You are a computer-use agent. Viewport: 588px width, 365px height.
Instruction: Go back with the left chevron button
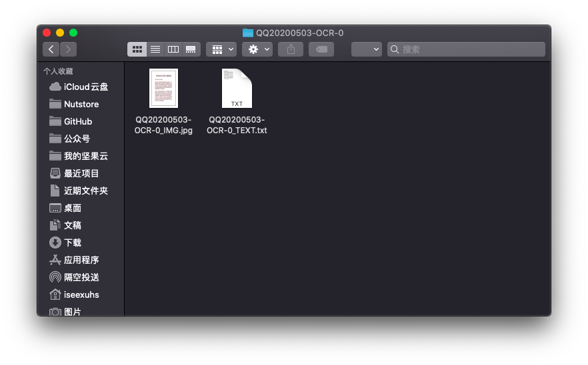51,49
